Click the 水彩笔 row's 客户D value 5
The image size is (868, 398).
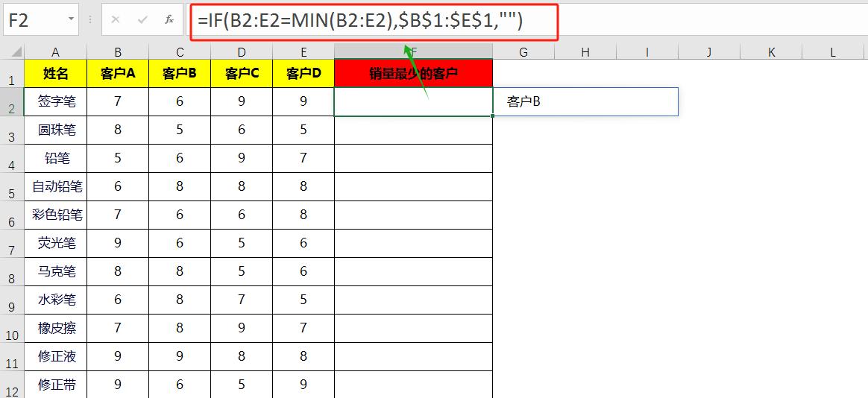coord(304,300)
